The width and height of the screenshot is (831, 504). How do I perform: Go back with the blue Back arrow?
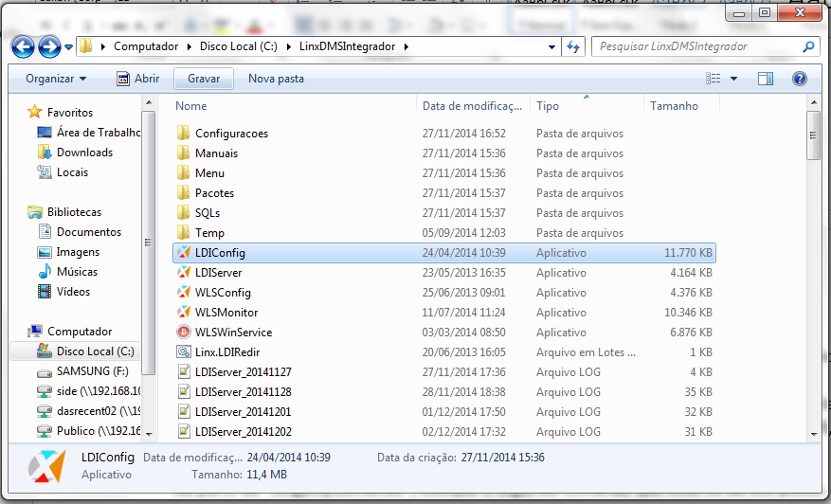click(23, 46)
